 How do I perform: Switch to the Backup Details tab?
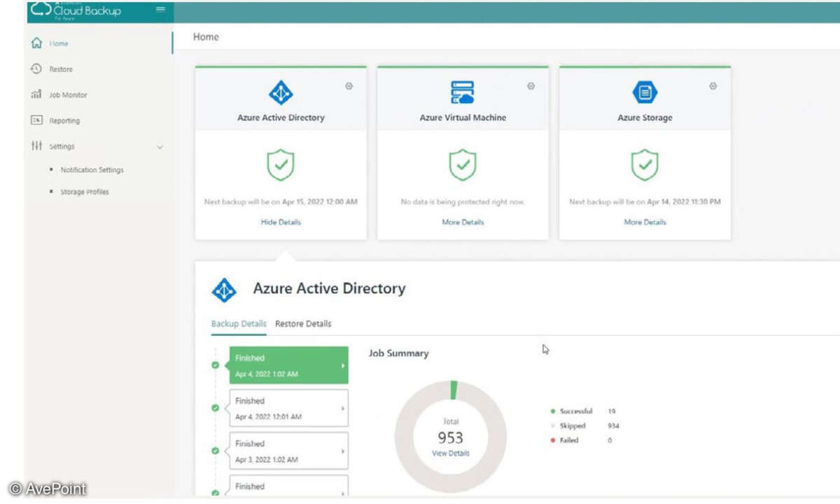tap(239, 324)
